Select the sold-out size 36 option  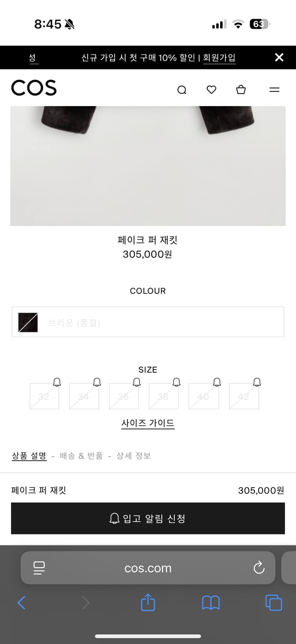[124, 396]
